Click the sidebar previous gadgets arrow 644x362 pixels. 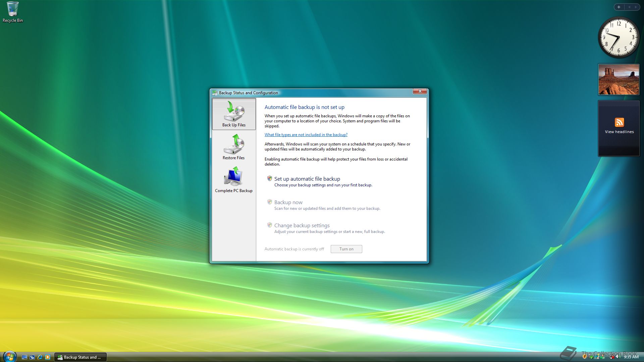pyautogui.click(x=629, y=7)
